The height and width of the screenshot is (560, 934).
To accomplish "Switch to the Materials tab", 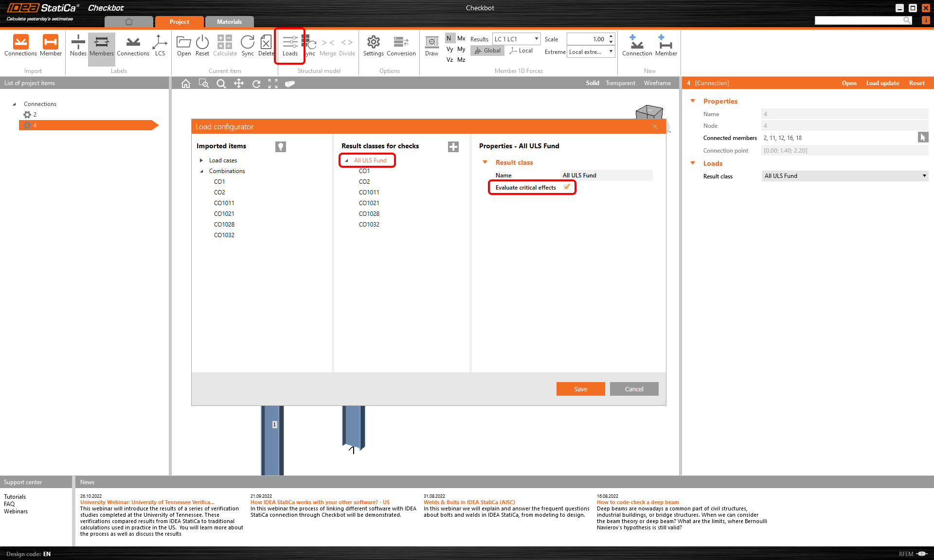I will [x=229, y=21].
